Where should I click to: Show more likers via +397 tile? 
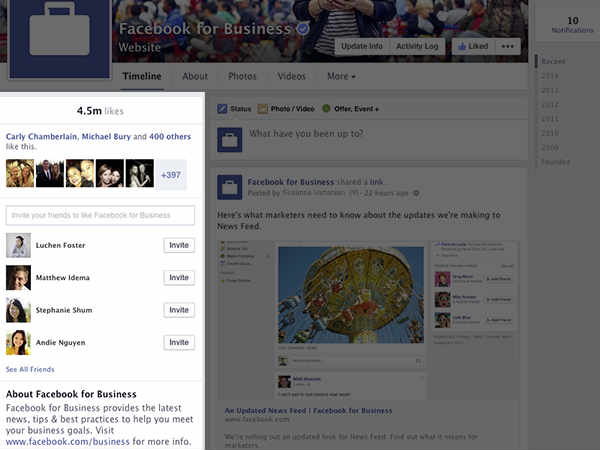click(x=171, y=174)
